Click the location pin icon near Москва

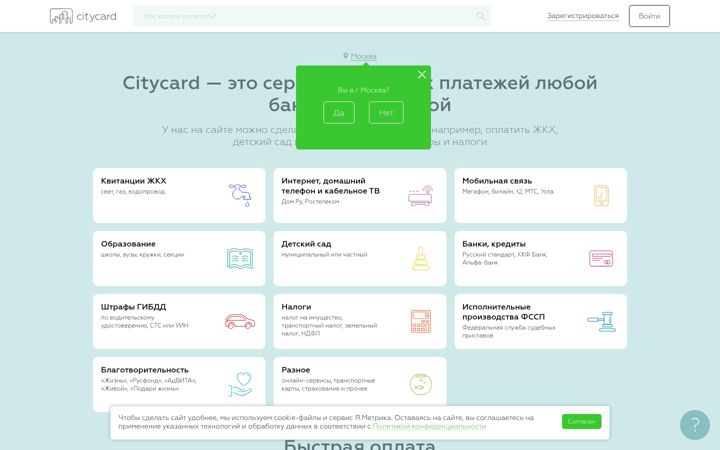[346, 56]
